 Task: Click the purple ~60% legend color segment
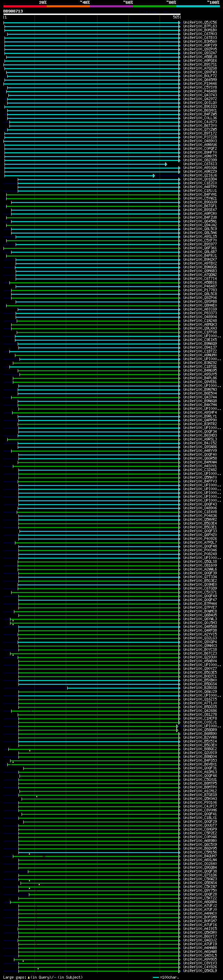coord(111,6)
